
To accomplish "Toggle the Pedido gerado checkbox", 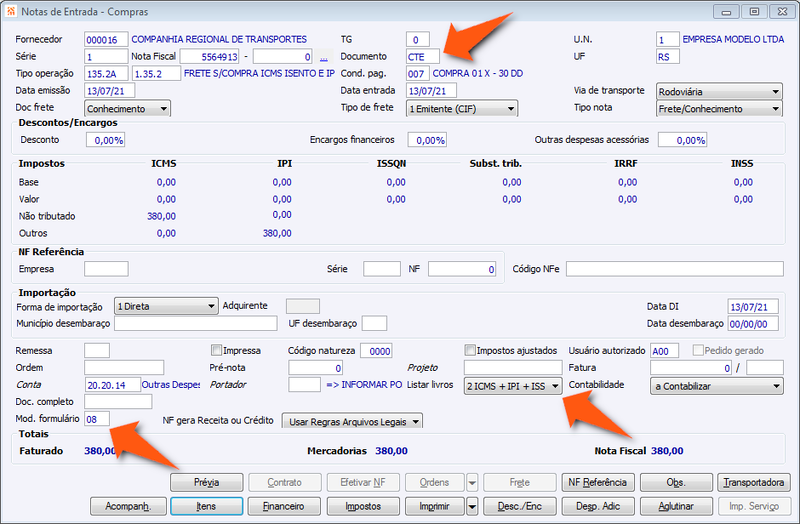I will (698, 350).
